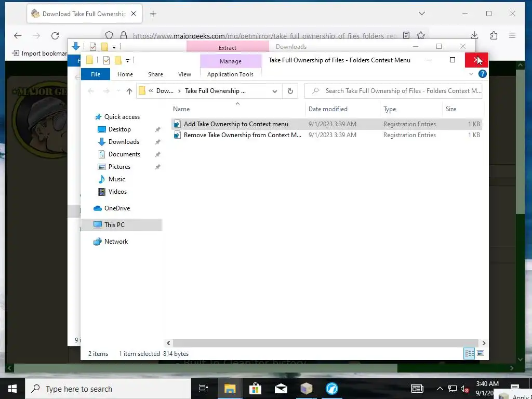Click Search Take Full Ownership box
The image size is (532, 399).
tap(394, 91)
